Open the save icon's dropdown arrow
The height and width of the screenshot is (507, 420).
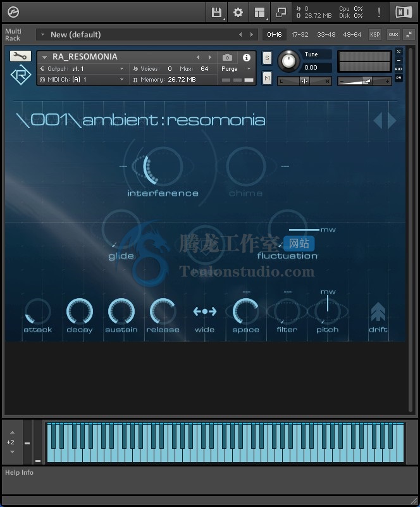coord(224,20)
